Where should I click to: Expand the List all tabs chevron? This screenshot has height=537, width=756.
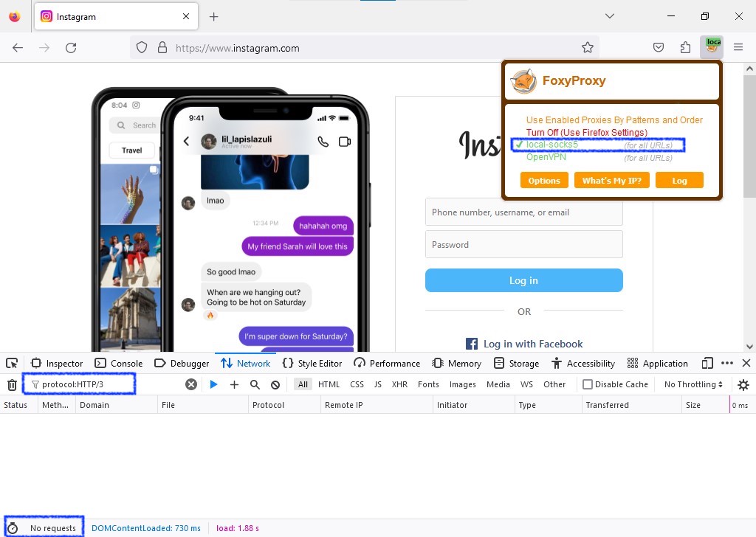point(610,16)
